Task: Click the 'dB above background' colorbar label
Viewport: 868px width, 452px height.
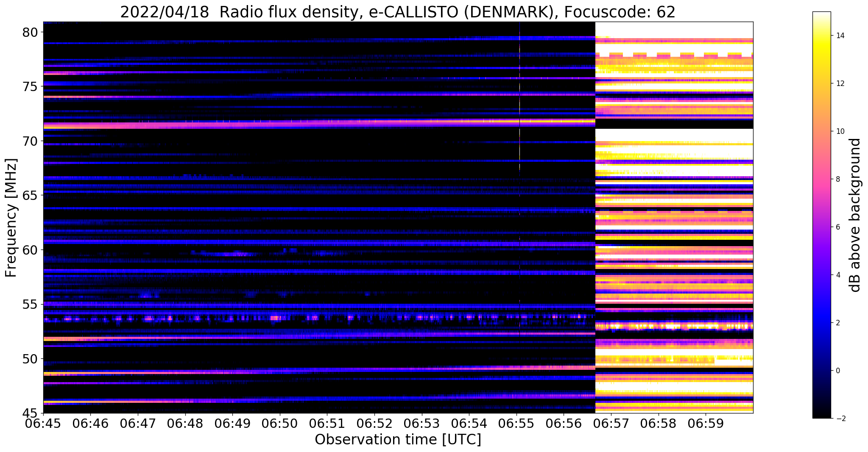Action: pos(856,215)
